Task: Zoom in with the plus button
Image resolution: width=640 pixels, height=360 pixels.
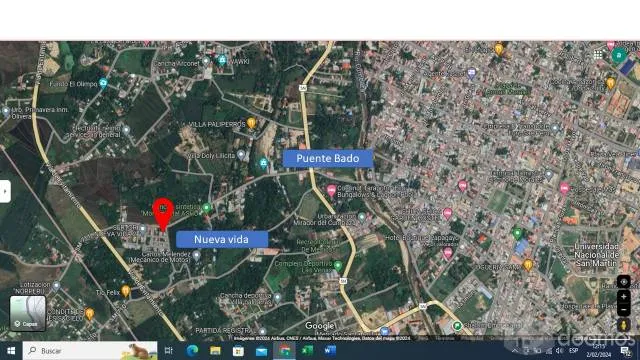Action: click(x=623, y=297)
